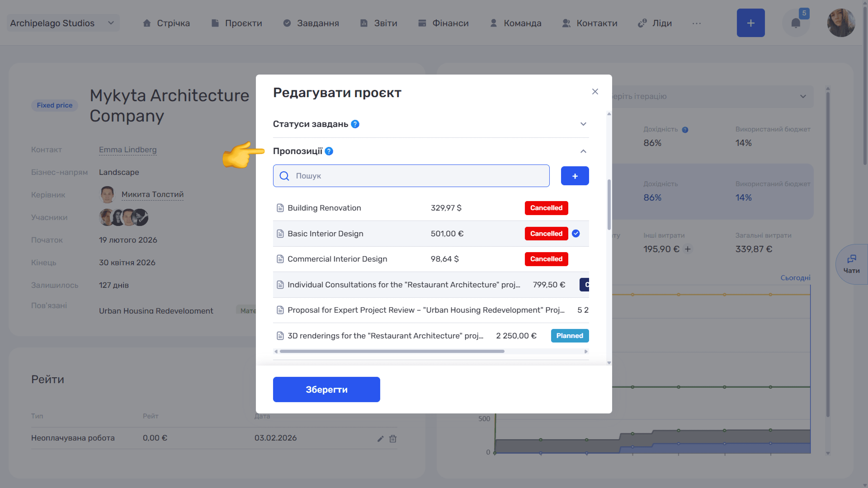Open Emma Lindberg contact link
Image resolution: width=868 pixels, height=488 pixels.
[x=128, y=150]
